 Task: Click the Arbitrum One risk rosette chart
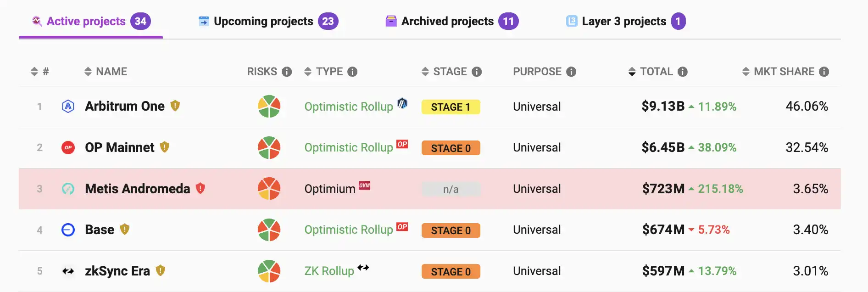[269, 107]
